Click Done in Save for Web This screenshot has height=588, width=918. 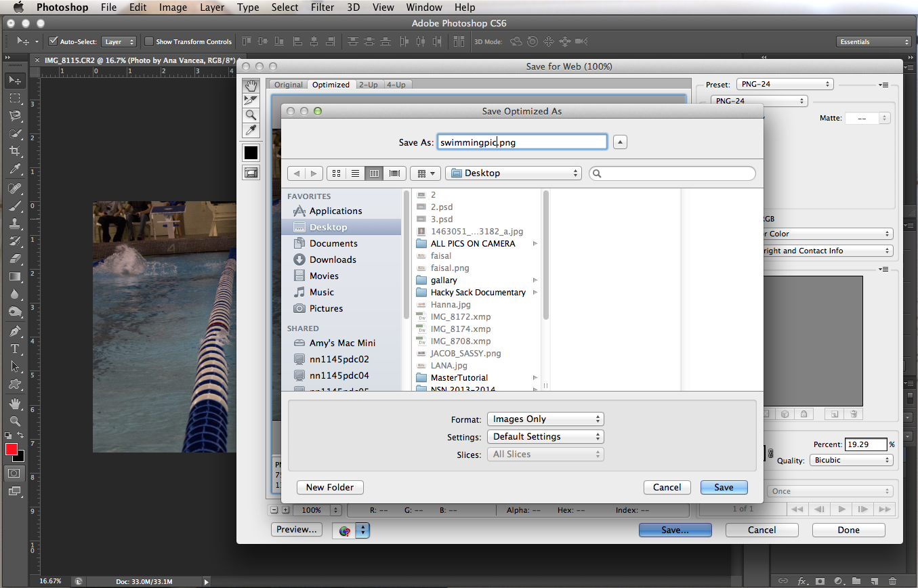848,530
